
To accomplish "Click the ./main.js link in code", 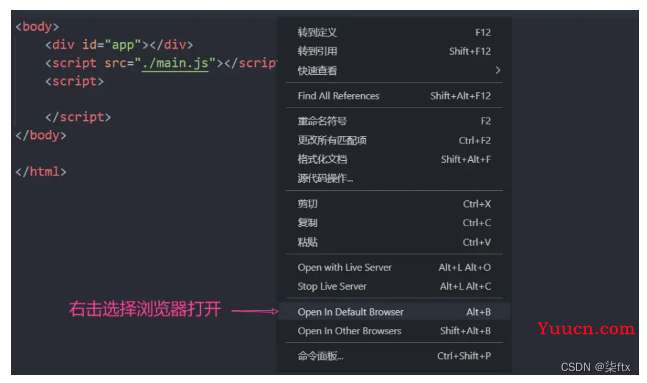I will coord(175,63).
